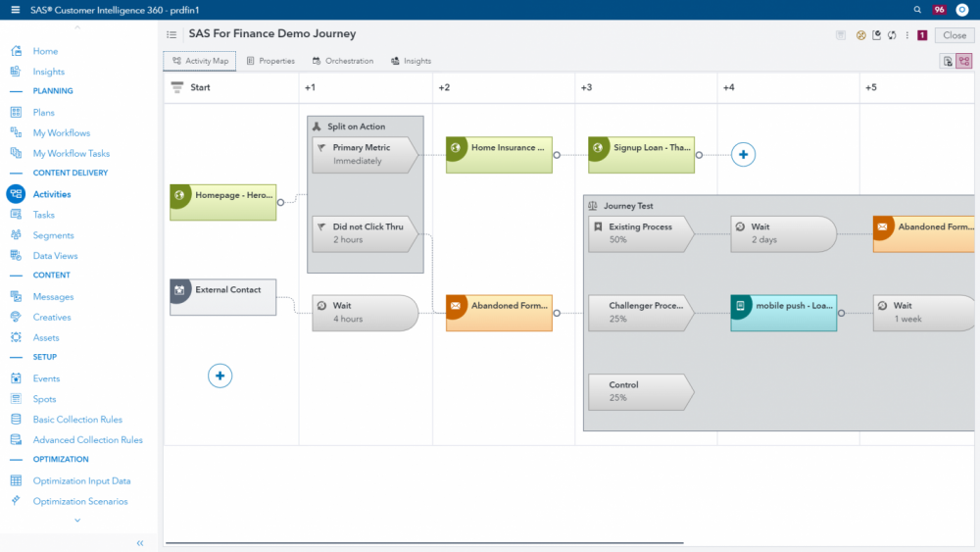980x552 pixels.
Task: Click the disabled save icon
Action: click(841, 35)
